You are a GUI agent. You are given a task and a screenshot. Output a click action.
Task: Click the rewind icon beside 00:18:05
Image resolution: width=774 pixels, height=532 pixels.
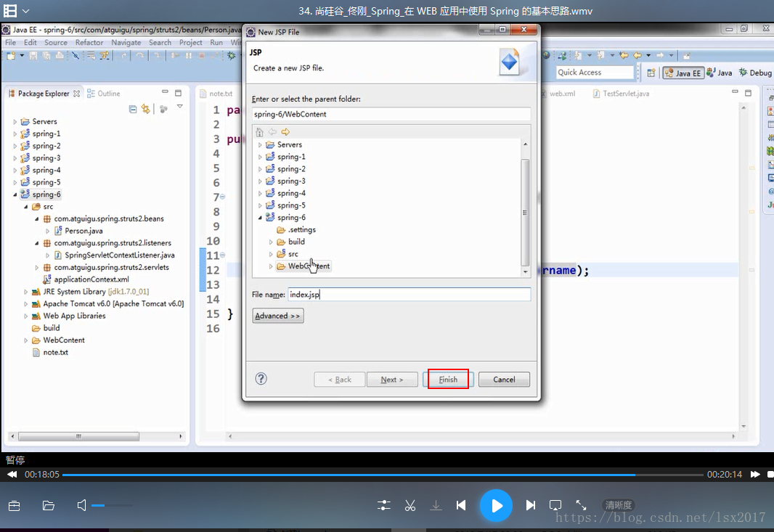pyautogui.click(x=12, y=474)
